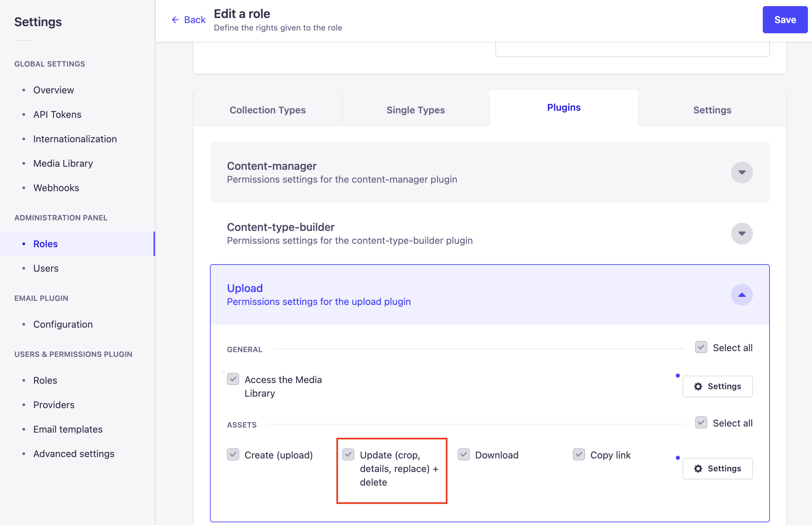The image size is (812, 525).
Task: Click the back arrow icon next to Edit a role
Action: [175, 20]
